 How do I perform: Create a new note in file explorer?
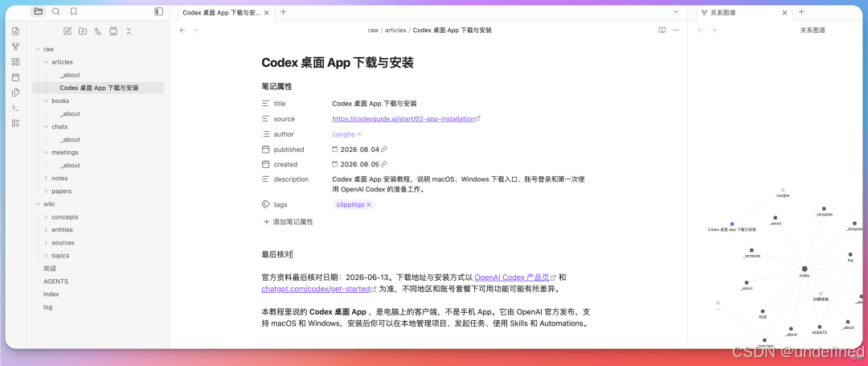point(68,31)
